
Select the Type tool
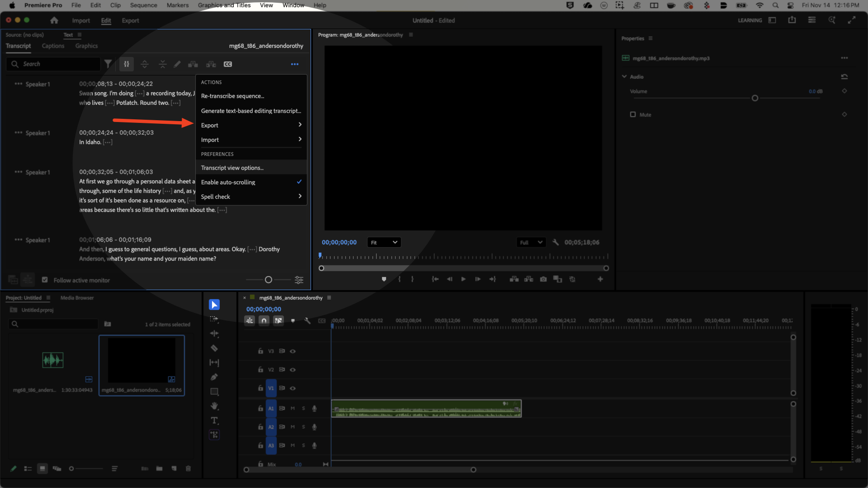(x=214, y=421)
